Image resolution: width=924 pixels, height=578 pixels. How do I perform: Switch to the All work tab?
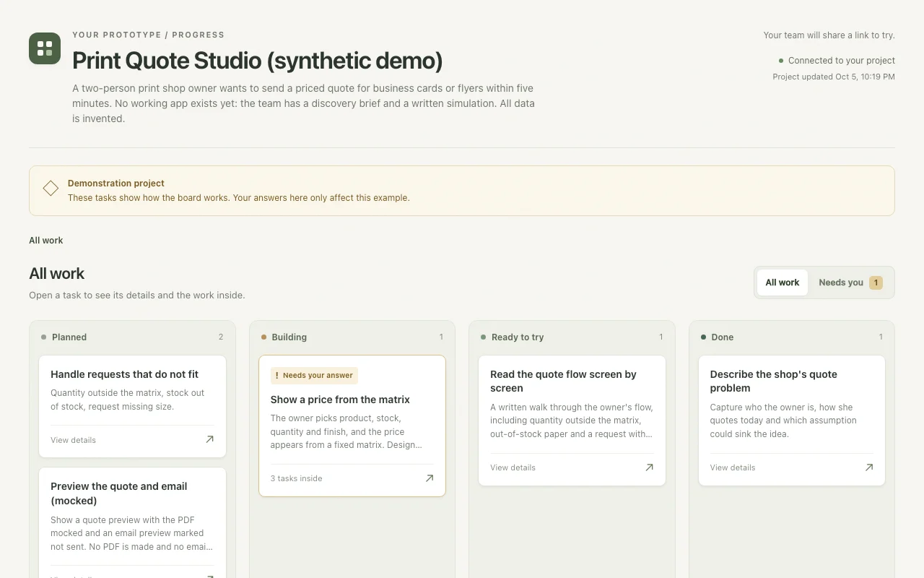click(782, 282)
